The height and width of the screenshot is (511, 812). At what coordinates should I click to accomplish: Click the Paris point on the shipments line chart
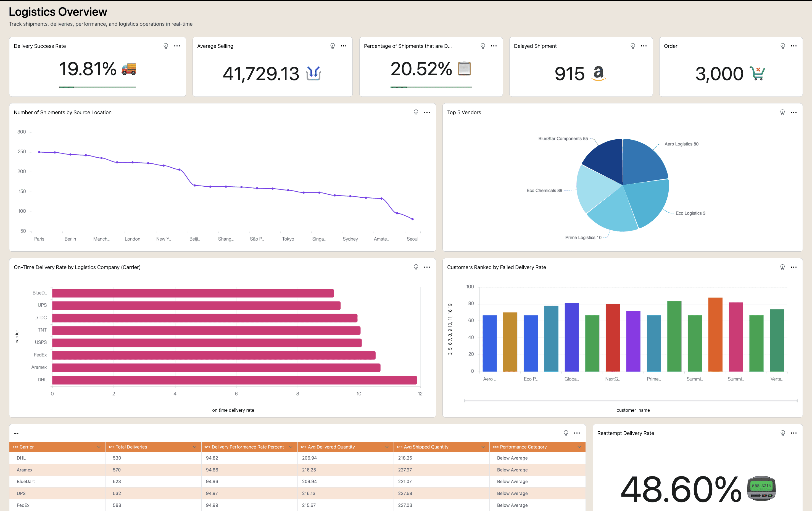click(x=39, y=152)
